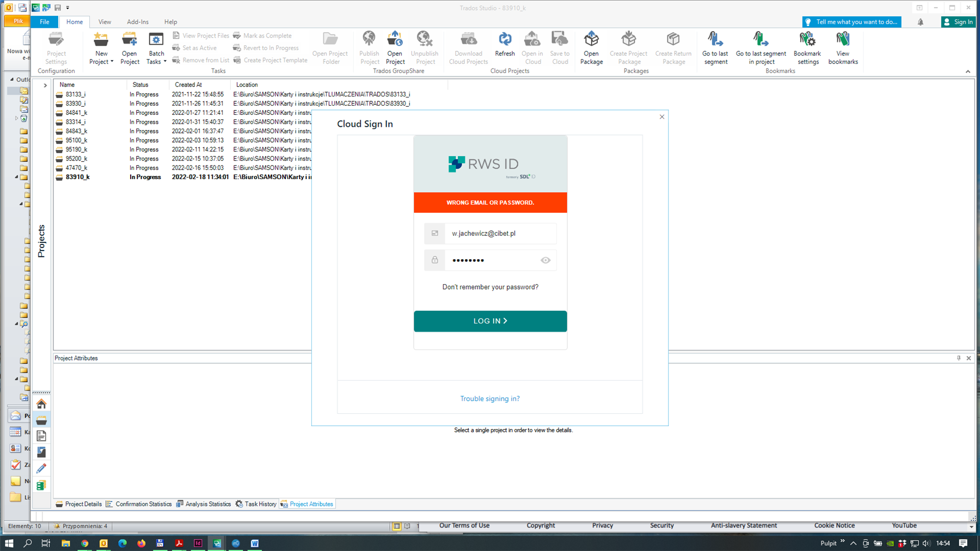
Task: Click Open Project Folder icon
Action: pos(330,39)
